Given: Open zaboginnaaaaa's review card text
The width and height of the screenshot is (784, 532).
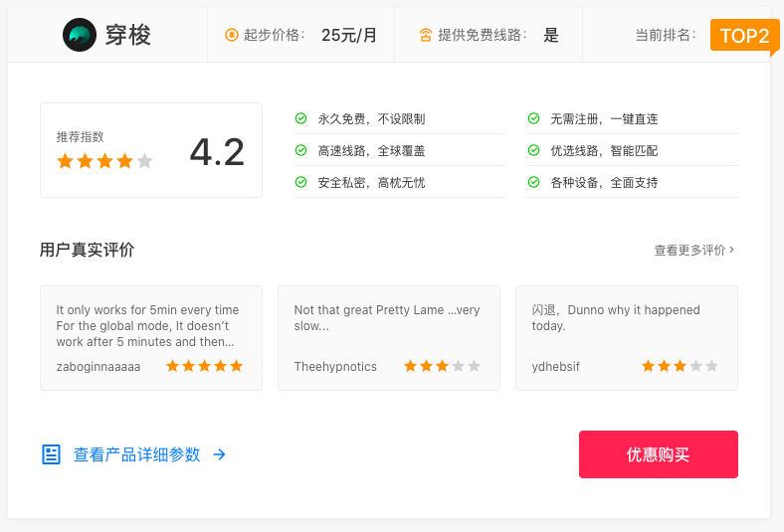Looking at the screenshot, I should pyautogui.click(x=147, y=326).
